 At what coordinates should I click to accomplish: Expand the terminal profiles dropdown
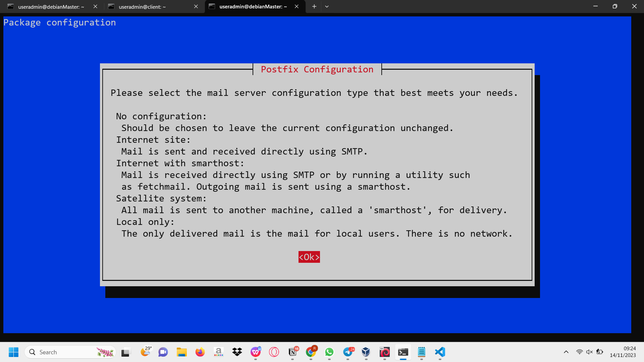click(x=327, y=6)
